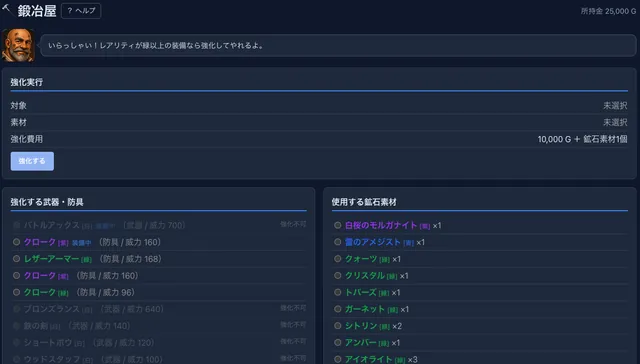Click the 未選択 value in 素材 row
Viewport: 640px width, 364px height.
pyautogui.click(x=615, y=122)
